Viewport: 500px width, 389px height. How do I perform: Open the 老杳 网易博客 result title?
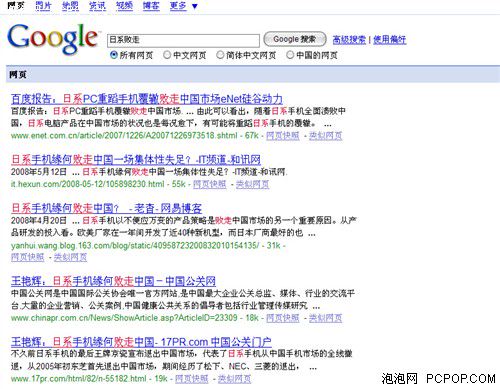click(106, 208)
